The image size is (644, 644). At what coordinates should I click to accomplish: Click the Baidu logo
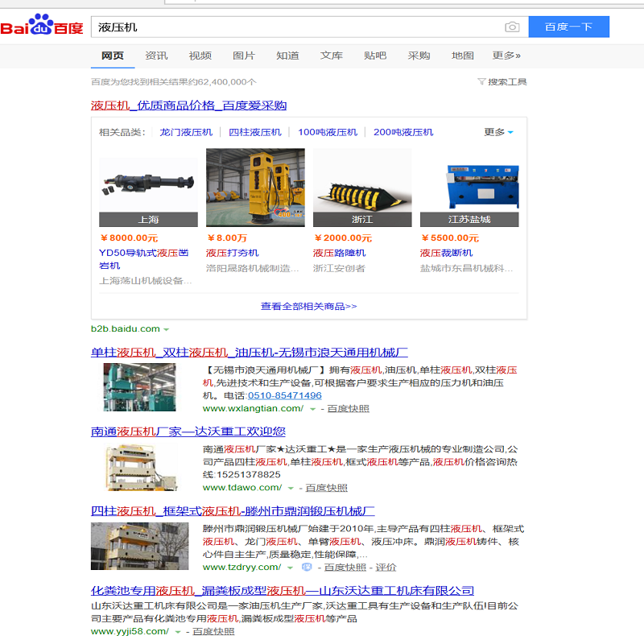[x=42, y=25]
